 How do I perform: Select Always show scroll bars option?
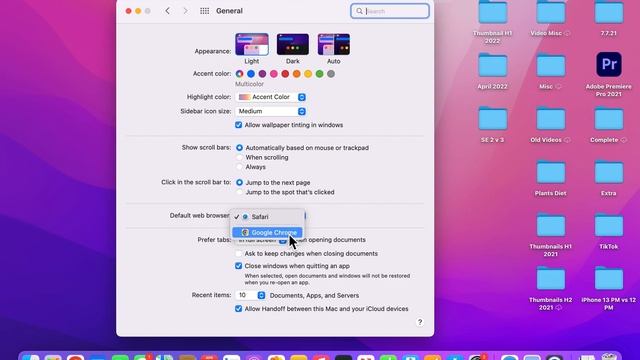pyautogui.click(x=239, y=167)
